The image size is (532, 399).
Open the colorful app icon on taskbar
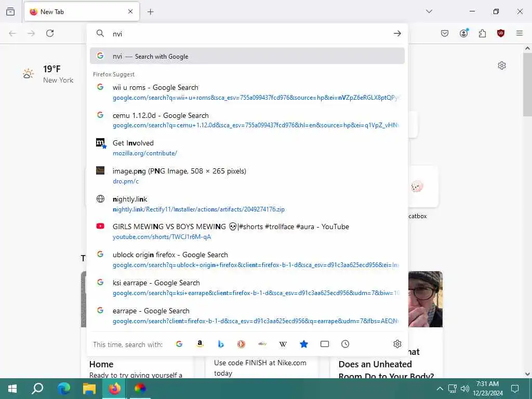click(x=140, y=389)
